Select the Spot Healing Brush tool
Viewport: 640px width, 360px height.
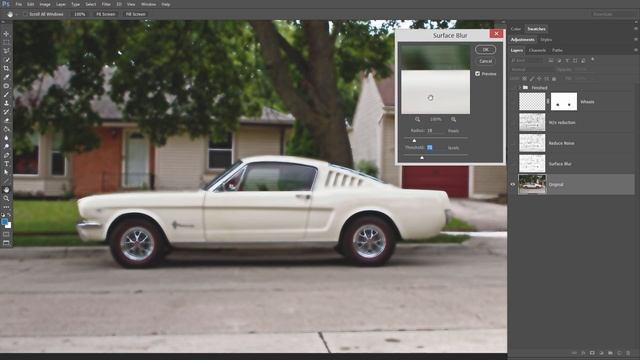6,86
